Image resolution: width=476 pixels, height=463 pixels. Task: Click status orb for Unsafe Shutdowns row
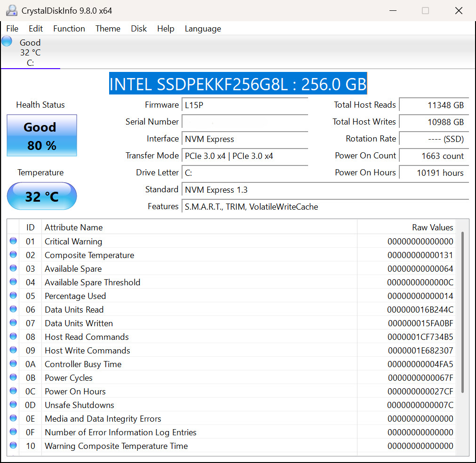(x=13, y=404)
